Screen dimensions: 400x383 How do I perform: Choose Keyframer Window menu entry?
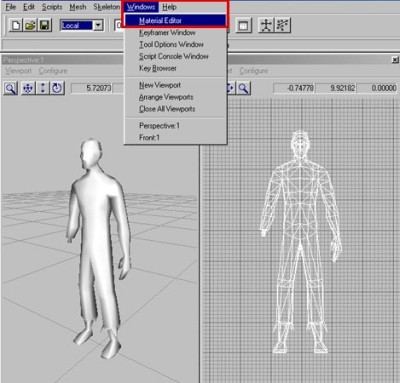pos(175,33)
